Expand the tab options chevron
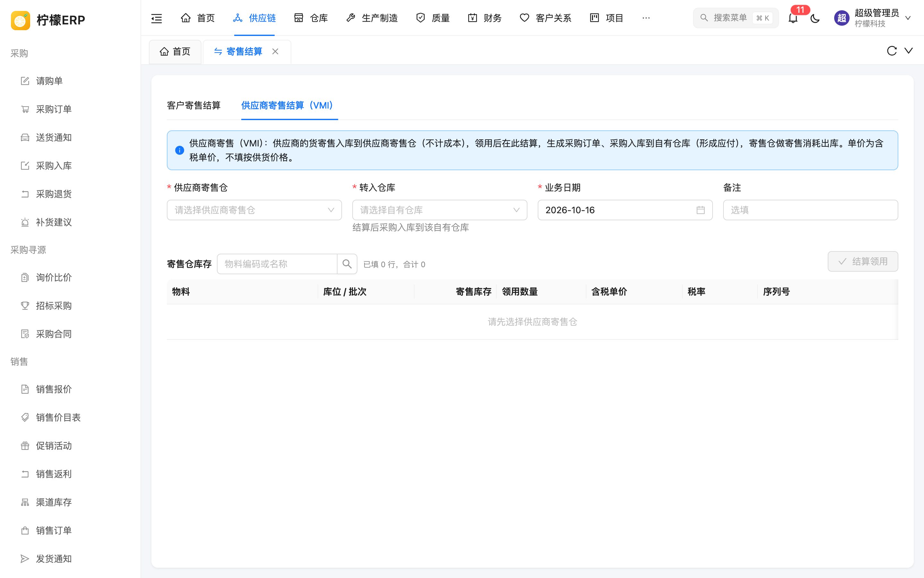Screen dimensions: 924x578 pos(909,51)
